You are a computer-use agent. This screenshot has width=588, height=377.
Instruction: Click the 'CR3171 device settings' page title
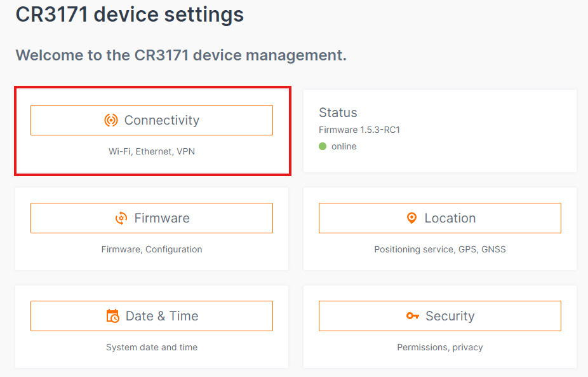130,14
